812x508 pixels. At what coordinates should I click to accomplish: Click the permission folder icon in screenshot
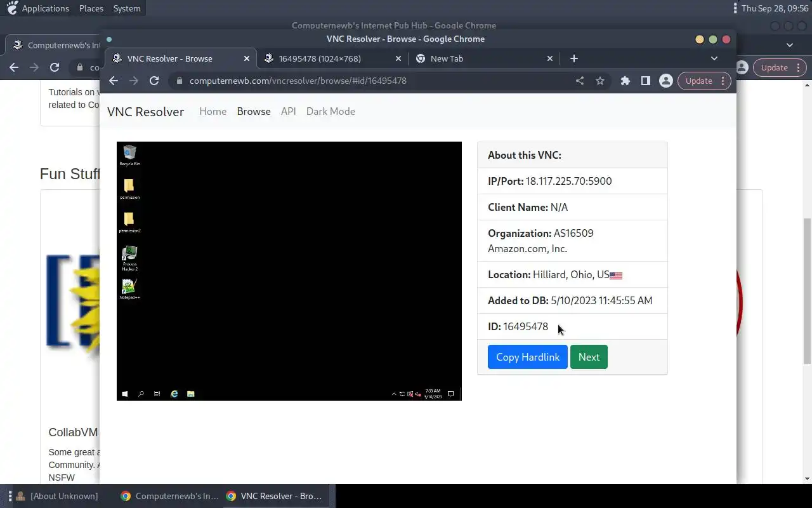click(129, 189)
